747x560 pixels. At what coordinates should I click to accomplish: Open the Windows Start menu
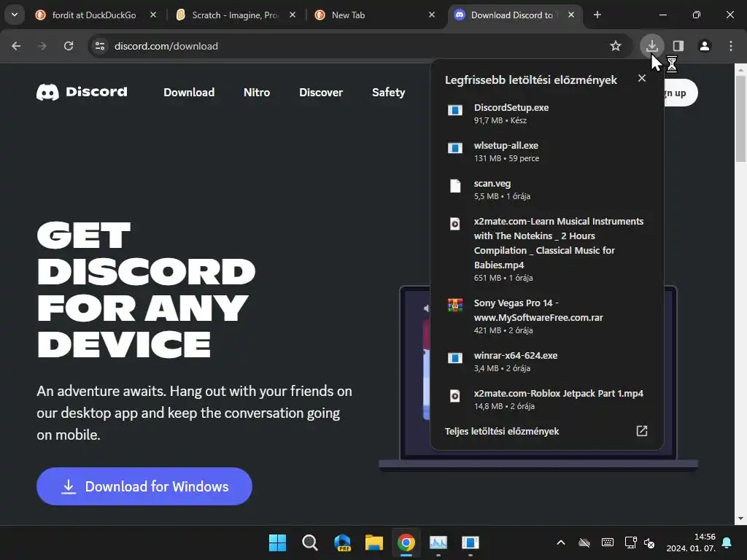tap(277, 542)
